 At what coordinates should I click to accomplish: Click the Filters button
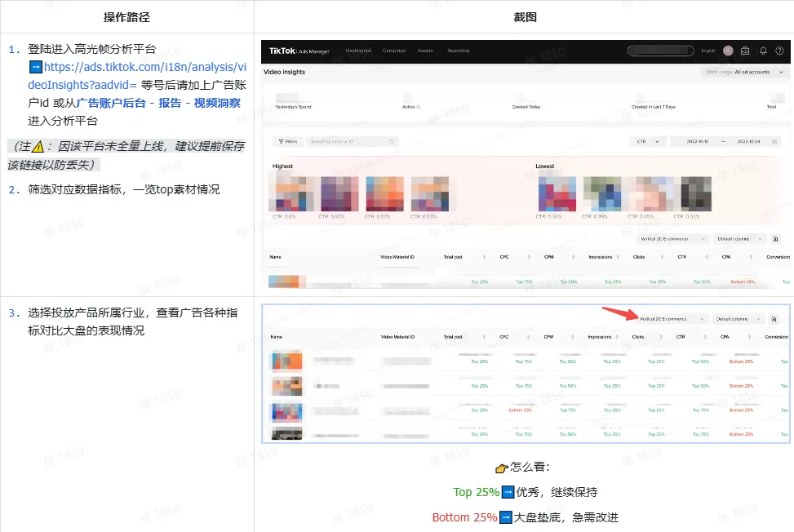[287, 142]
